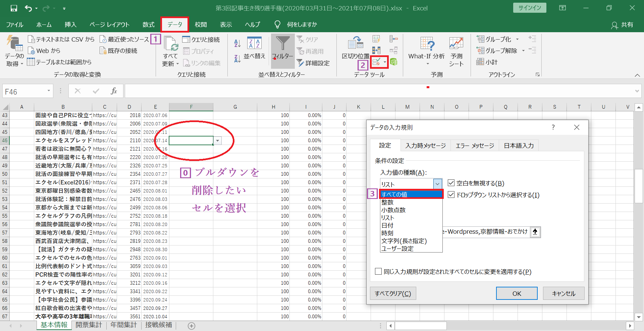The width and height of the screenshot is (644, 331).
Task: Toggle 空白を無視する checkbox
Action: 451,183
